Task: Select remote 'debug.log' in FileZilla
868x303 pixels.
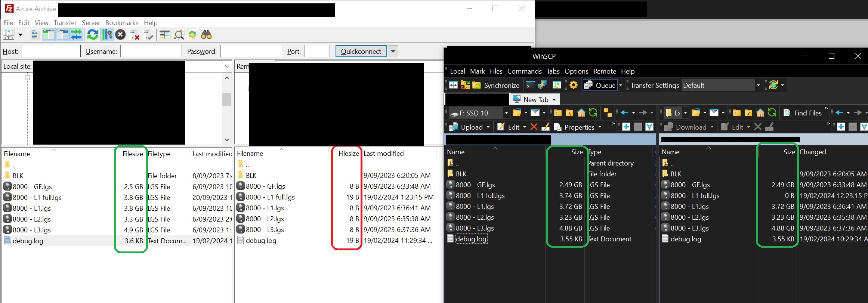Action: pyautogui.click(x=261, y=240)
